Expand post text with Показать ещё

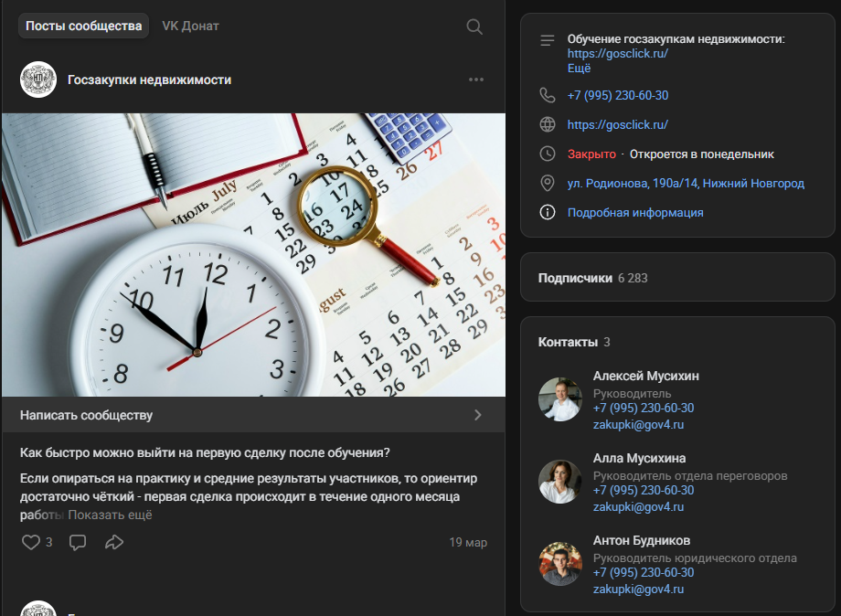click(x=110, y=515)
